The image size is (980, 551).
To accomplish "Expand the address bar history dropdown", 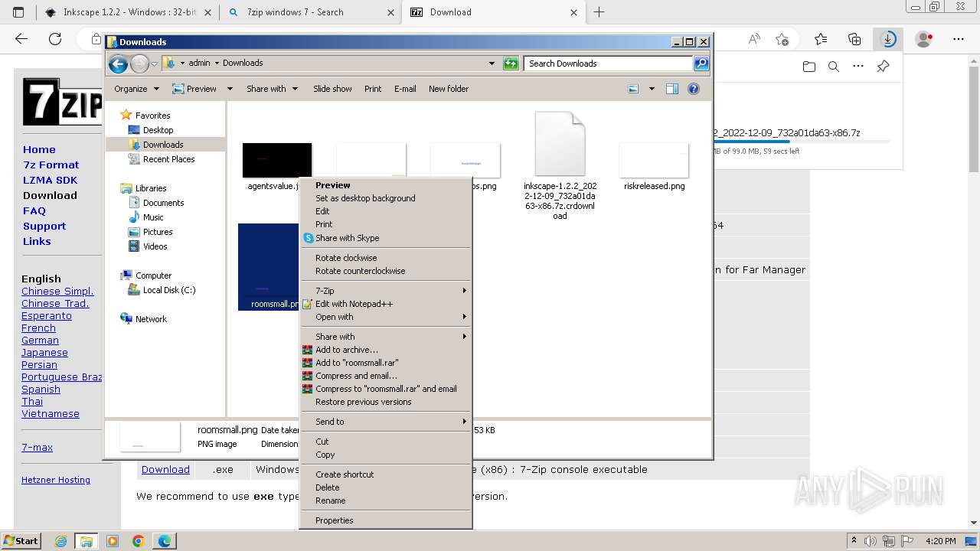I will click(492, 64).
